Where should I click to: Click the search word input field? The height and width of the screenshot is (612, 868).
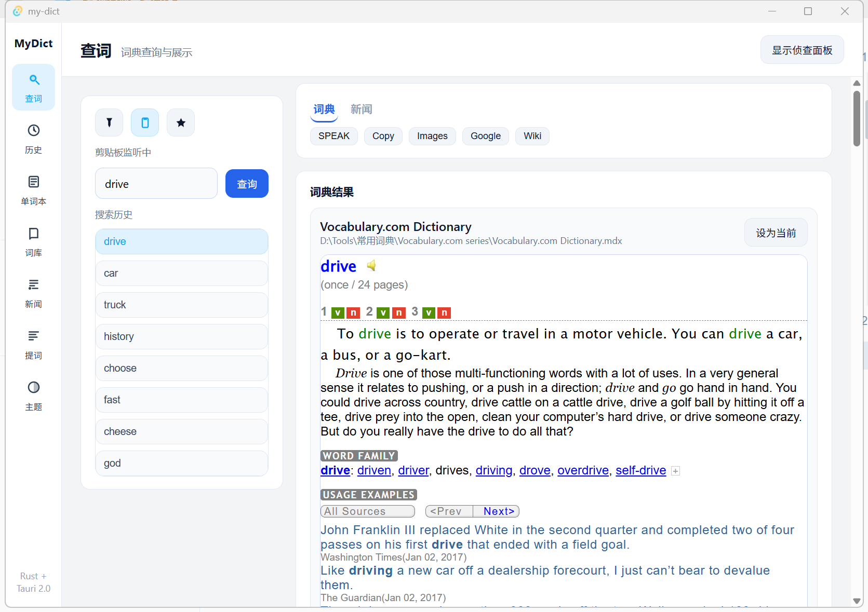tap(156, 184)
